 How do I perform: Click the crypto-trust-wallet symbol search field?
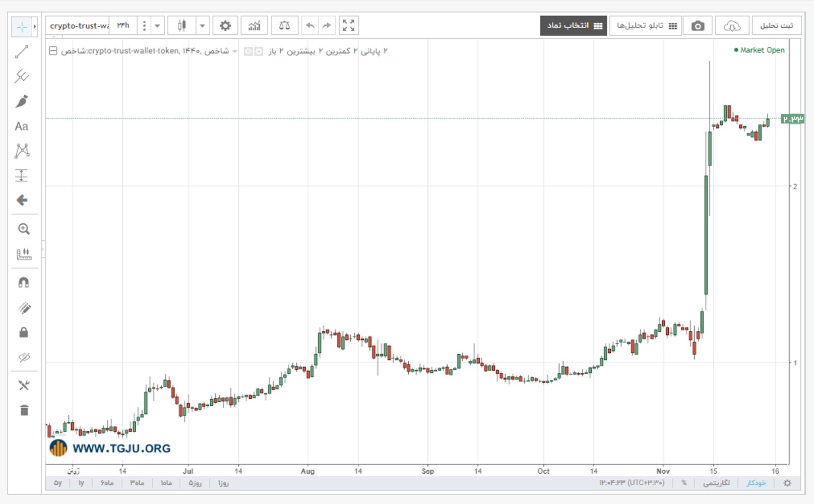tap(78, 25)
